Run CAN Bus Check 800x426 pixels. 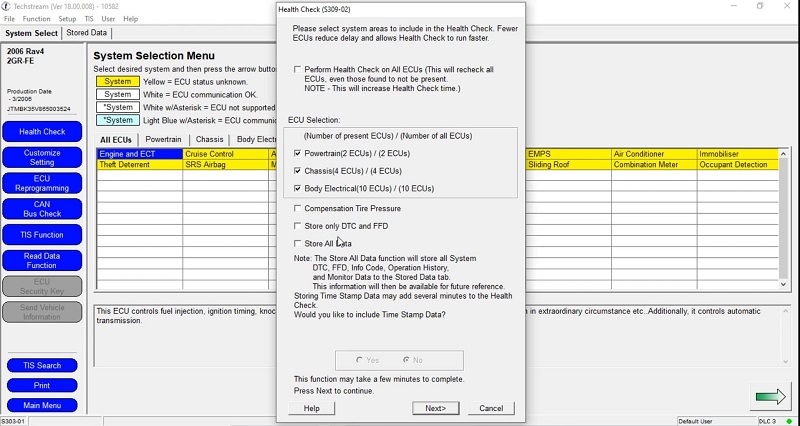tap(42, 209)
